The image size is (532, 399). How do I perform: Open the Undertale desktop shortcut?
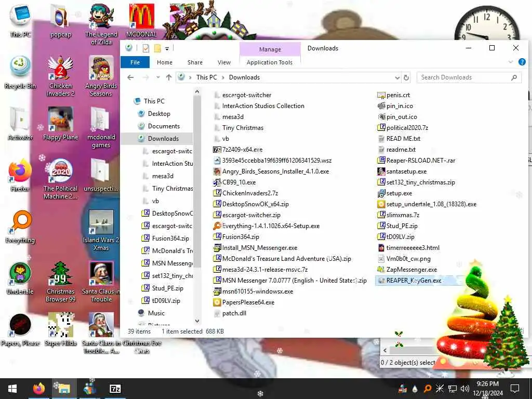click(20, 278)
